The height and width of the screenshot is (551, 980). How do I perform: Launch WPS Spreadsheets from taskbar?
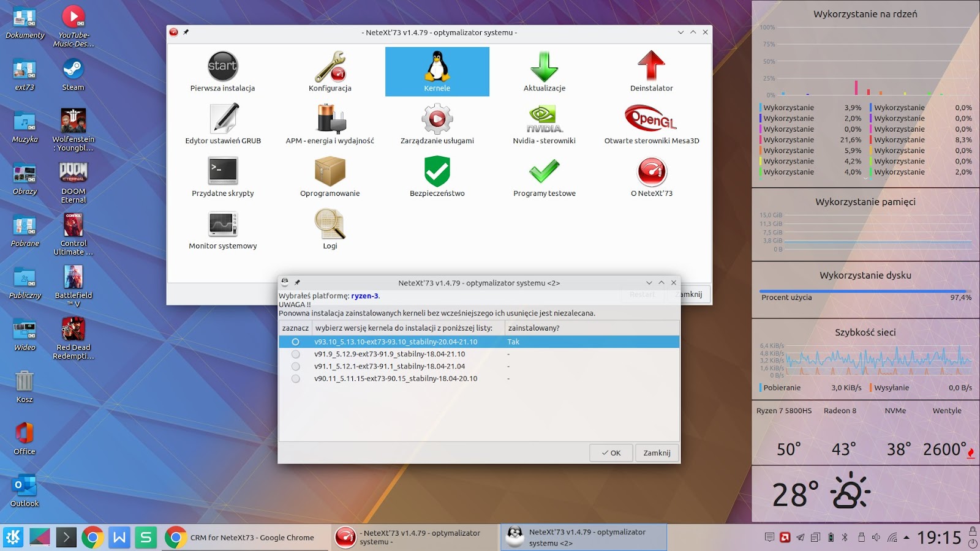point(146,538)
